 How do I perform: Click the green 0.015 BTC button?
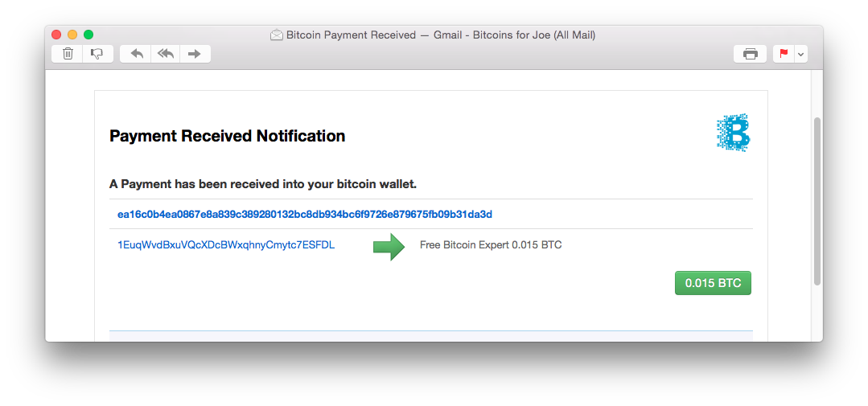(x=713, y=283)
